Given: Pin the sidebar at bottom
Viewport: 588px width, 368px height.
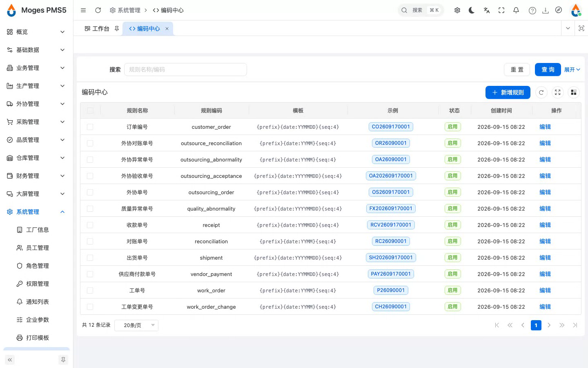Looking at the screenshot, I should click(x=63, y=360).
